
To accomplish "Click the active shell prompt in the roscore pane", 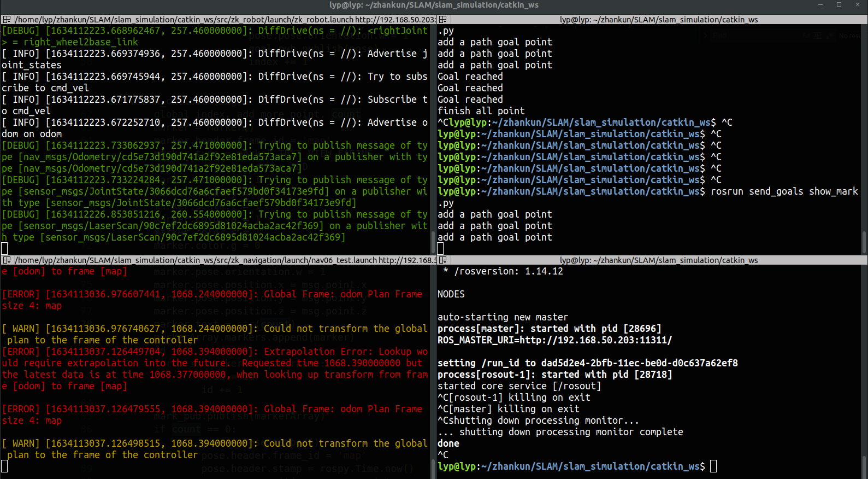I will (x=577, y=466).
